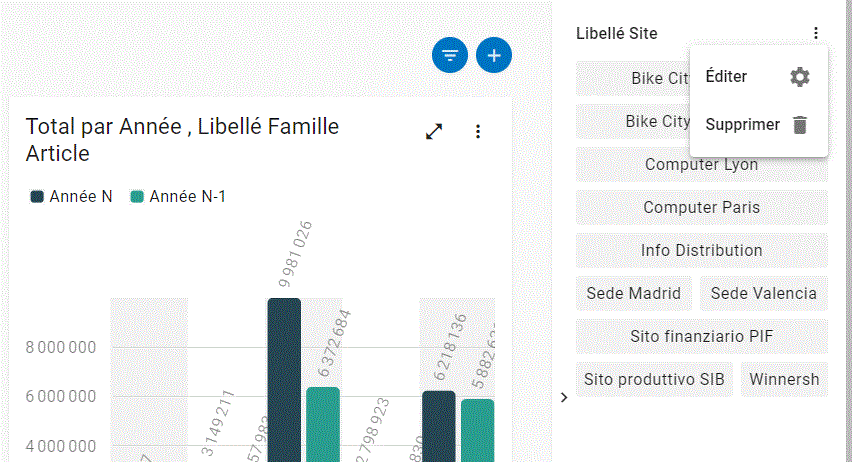The height and width of the screenshot is (462, 852).
Task: Choose Supprimer in the context menu
Action: (x=742, y=125)
